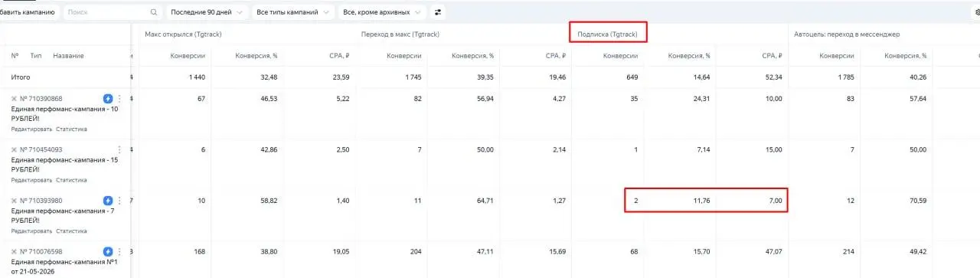The image size is (980, 278).
Task: Click the Макс открылся (Tgtrack) group header
Action: [x=184, y=34]
